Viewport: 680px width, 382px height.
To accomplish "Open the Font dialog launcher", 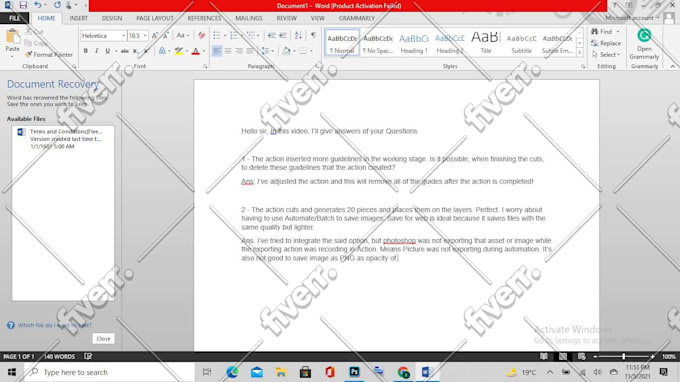I will click(x=205, y=67).
